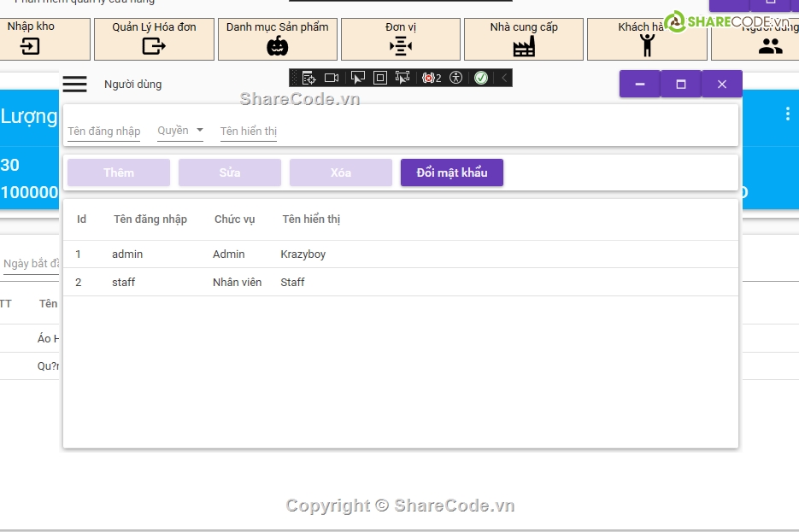Screen dimensions: 799x532
Task: Click the accessibility icon in debug toolbar
Action: (x=455, y=78)
